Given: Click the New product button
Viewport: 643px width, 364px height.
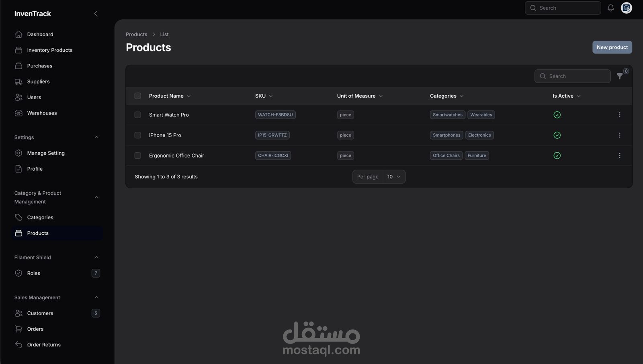Looking at the screenshot, I should pyautogui.click(x=612, y=47).
